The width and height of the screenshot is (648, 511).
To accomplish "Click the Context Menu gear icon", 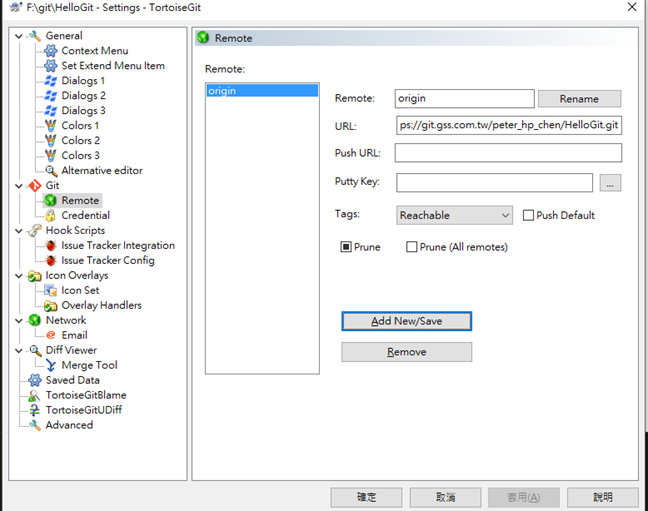I will tap(50, 51).
